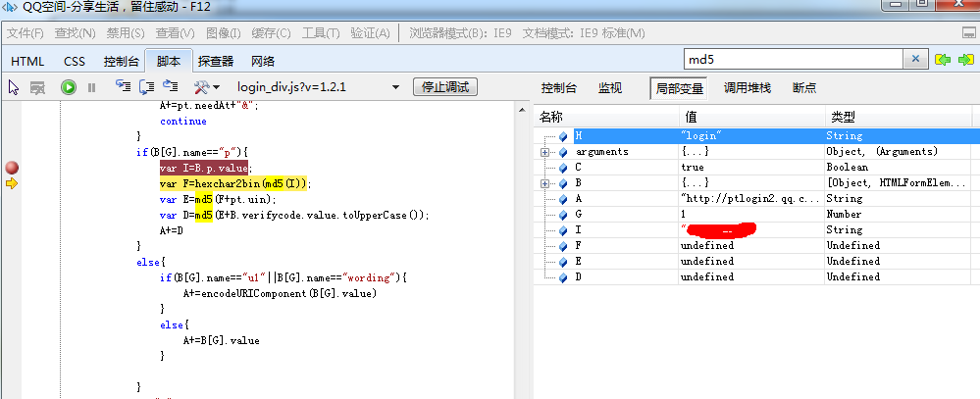Open the 验证(A) menu
Screen dimensions: 980x399
(370, 33)
